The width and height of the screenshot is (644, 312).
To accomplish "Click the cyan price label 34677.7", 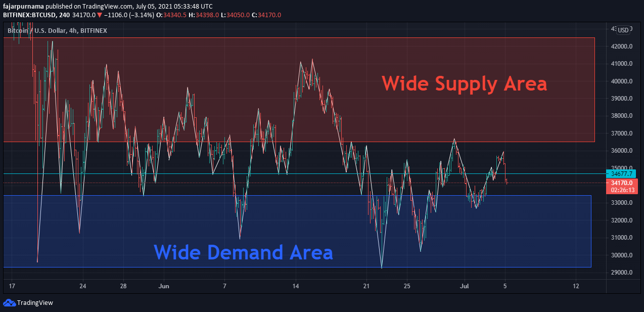I will [x=621, y=173].
